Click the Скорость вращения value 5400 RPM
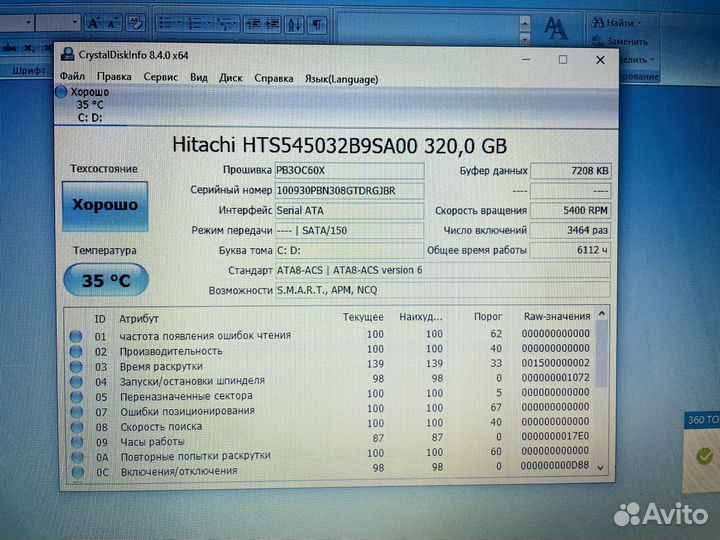The image size is (720, 540). (x=571, y=210)
